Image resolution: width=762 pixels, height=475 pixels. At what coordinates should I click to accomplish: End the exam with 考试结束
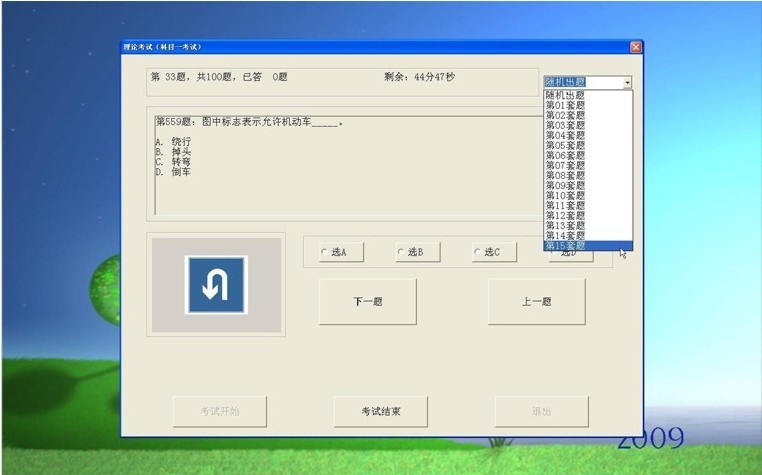(381, 411)
